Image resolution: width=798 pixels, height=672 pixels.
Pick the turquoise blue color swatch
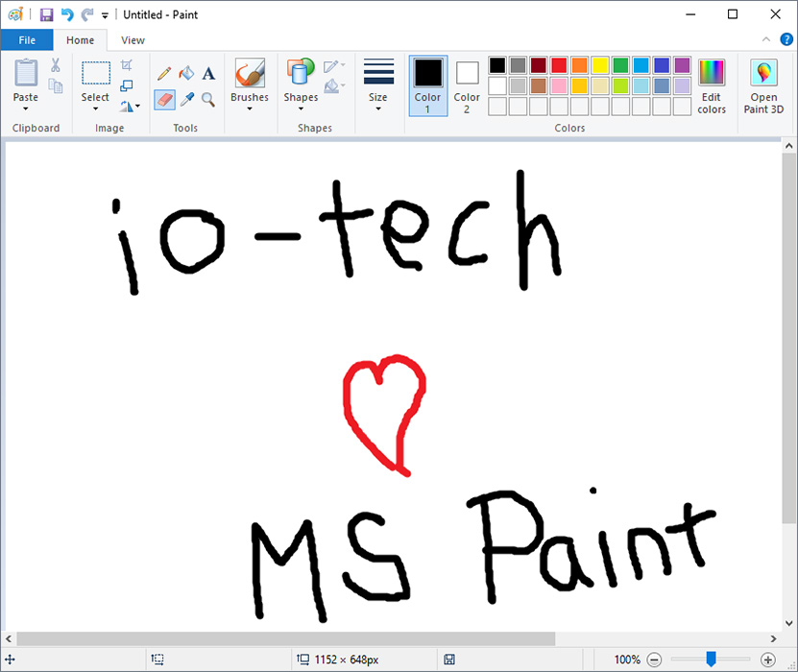(641, 65)
